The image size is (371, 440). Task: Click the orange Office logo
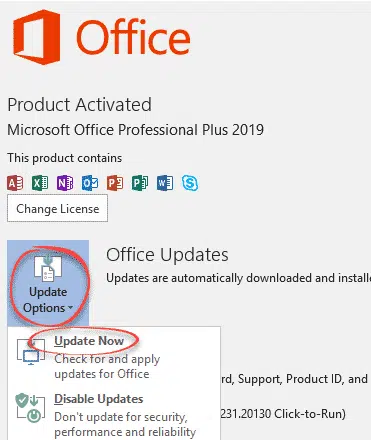pyautogui.click(x=37, y=37)
